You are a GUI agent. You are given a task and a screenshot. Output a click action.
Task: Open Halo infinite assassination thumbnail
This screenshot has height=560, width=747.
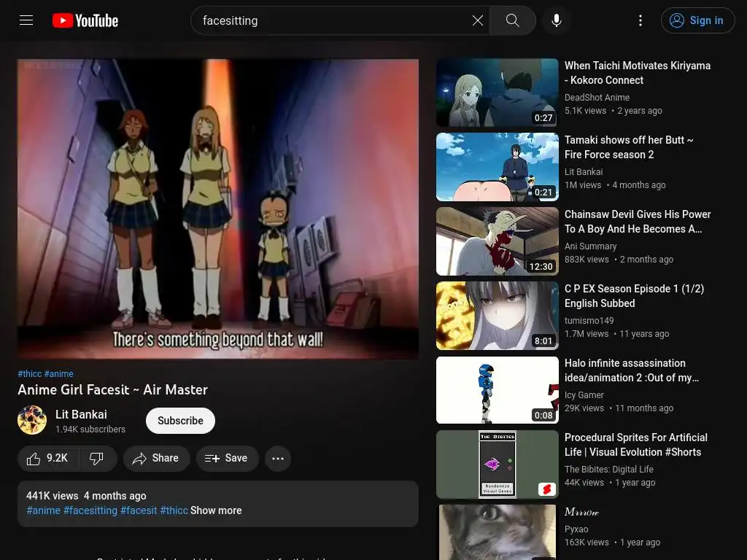click(498, 389)
